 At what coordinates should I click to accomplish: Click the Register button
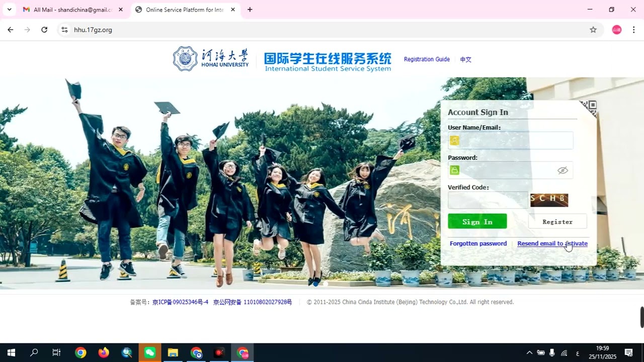tap(557, 221)
